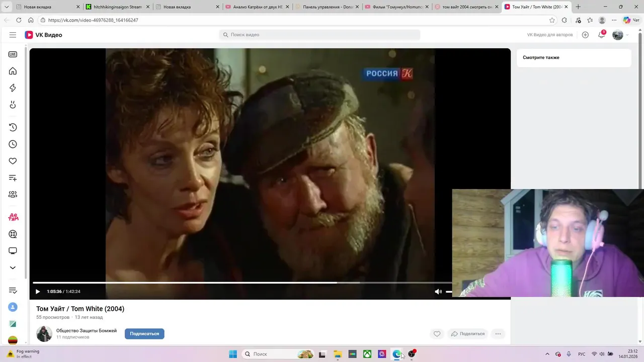This screenshot has height=362, width=644.
Task: Switch to the first Новая вкладка tab
Action: (48, 7)
